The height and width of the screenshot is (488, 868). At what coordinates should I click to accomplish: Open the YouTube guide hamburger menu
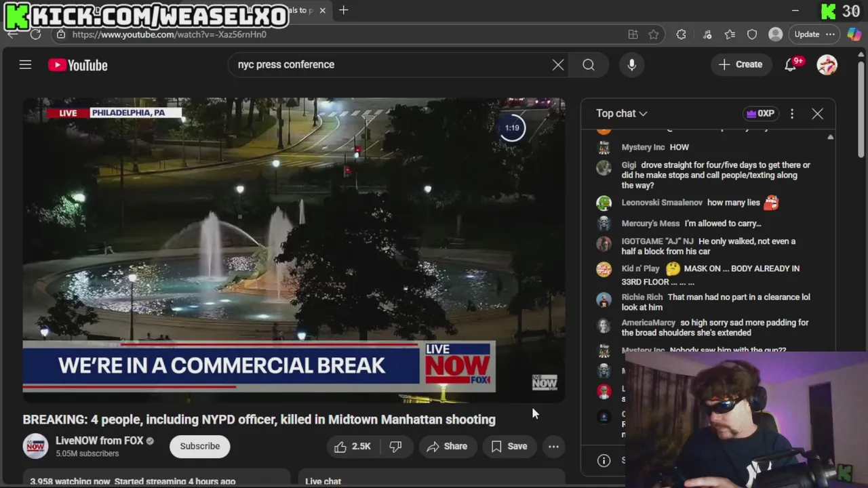point(25,64)
